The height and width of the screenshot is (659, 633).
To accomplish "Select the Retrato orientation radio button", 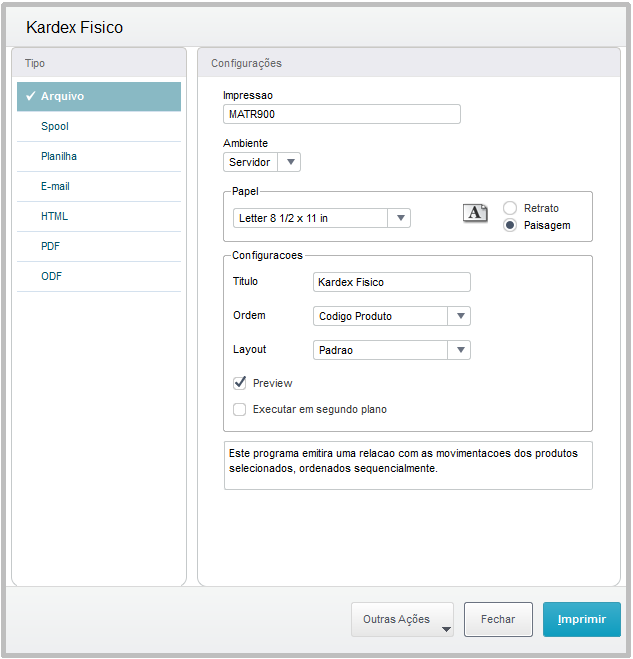I will 510,208.
